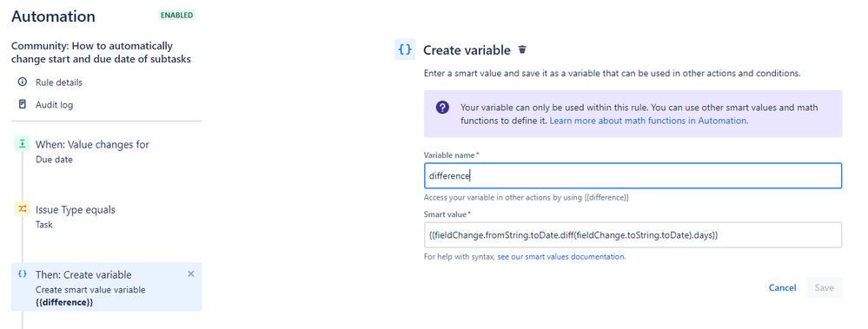Select the orange Issue Type condition icon
Viewport: 868px width, 329px height.
pyautogui.click(x=22, y=209)
